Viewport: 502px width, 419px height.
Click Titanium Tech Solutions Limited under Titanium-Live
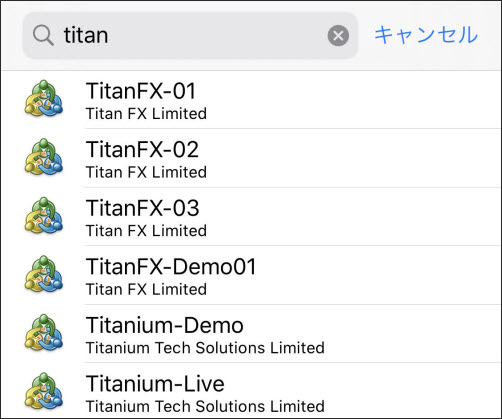click(x=205, y=406)
